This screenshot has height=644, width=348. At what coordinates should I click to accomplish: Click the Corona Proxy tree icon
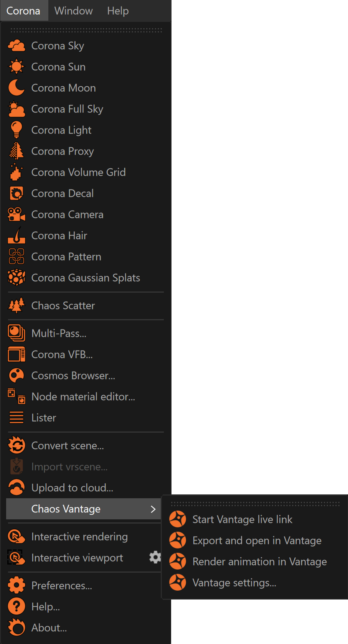pyautogui.click(x=16, y=151)
